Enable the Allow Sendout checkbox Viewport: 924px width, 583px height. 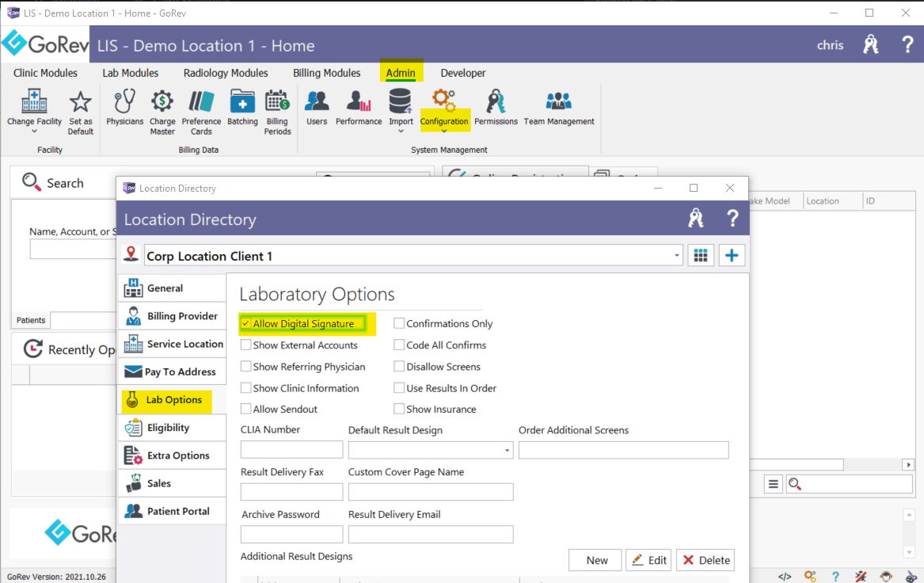pos(246,409)
